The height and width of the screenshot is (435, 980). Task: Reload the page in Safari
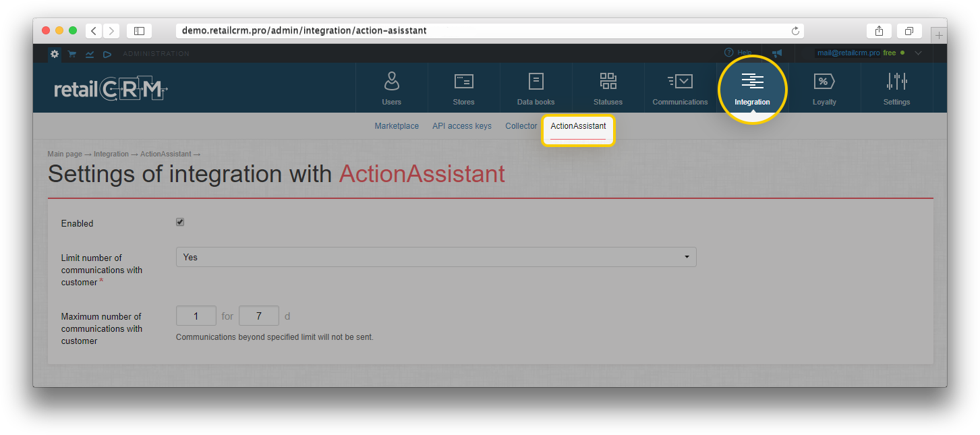click(795, 31)
